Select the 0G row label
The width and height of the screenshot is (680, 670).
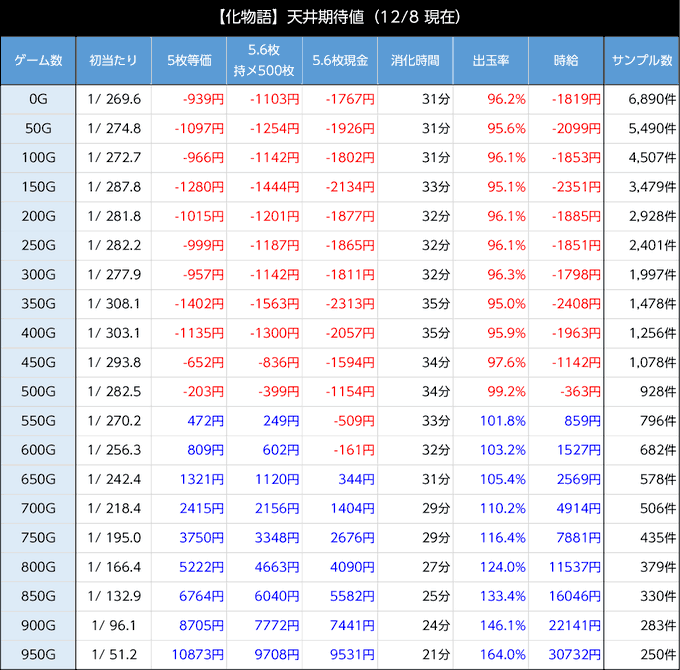pos(38,100)
